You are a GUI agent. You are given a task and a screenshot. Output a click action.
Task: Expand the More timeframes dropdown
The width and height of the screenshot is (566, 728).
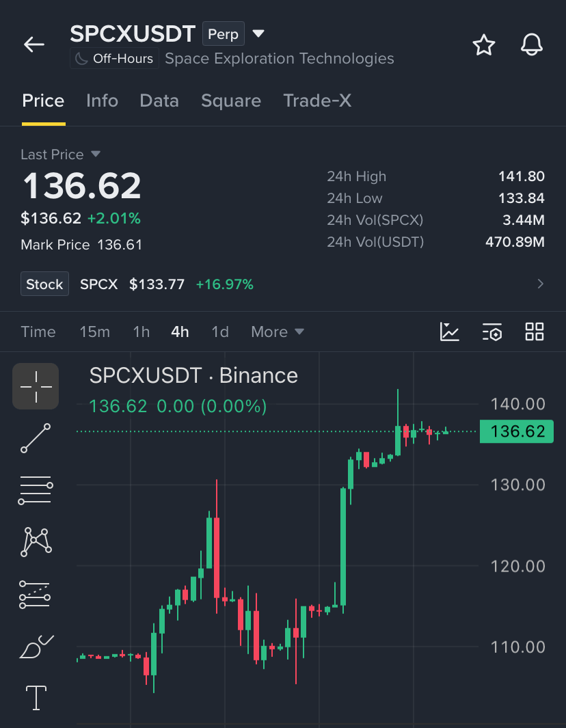point(278,332)
